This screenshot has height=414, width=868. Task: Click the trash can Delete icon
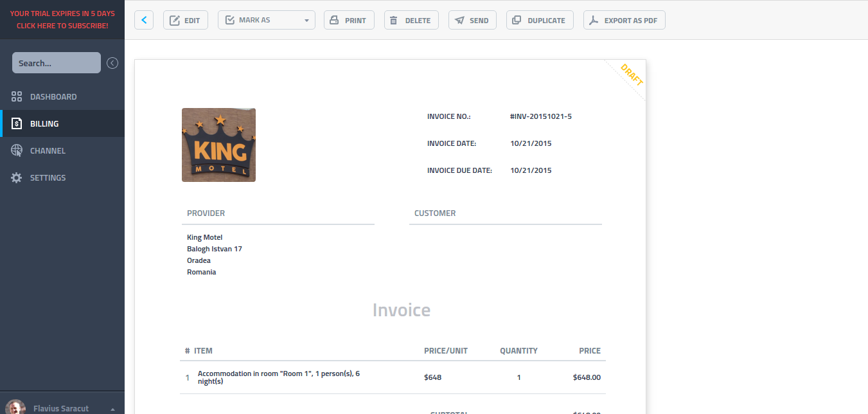pyautogui.click(x=394, y=21)
